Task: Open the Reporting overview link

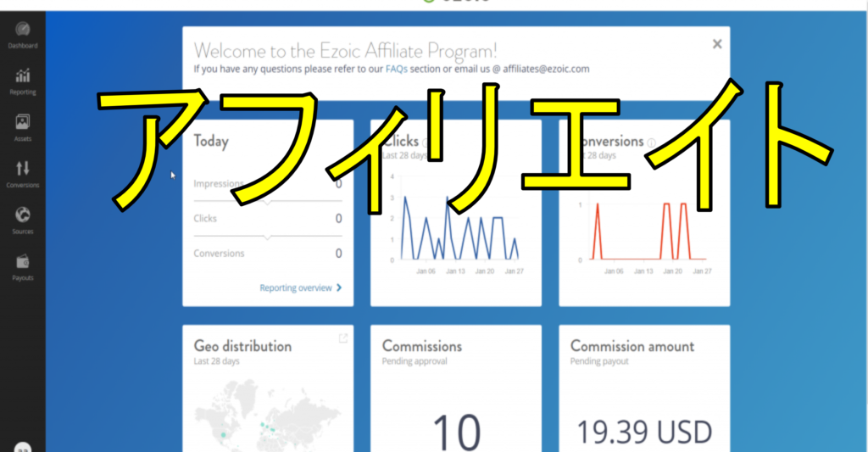Action: (296, 288)
